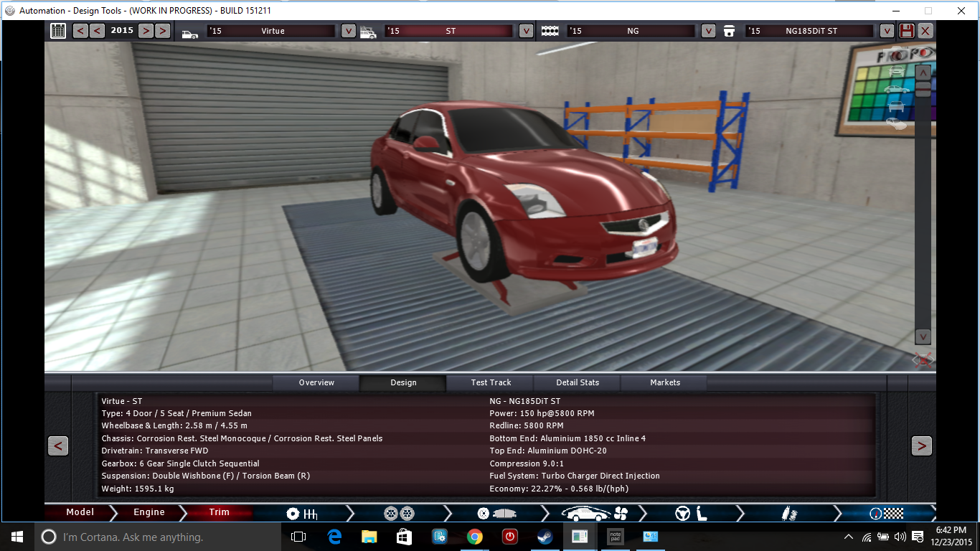Viewport: 980px width, 551px height.
Task: Switch to the Test Track tab
Action: (491, 382)
